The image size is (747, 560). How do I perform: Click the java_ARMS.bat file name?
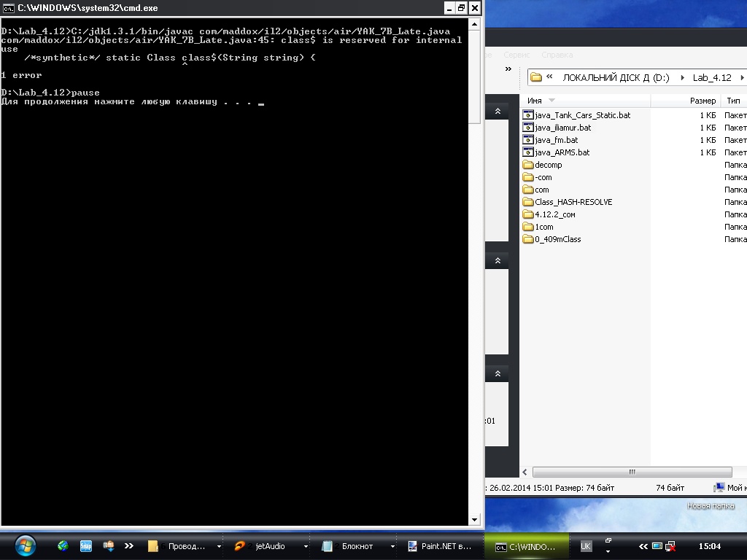tap(562, 152)
